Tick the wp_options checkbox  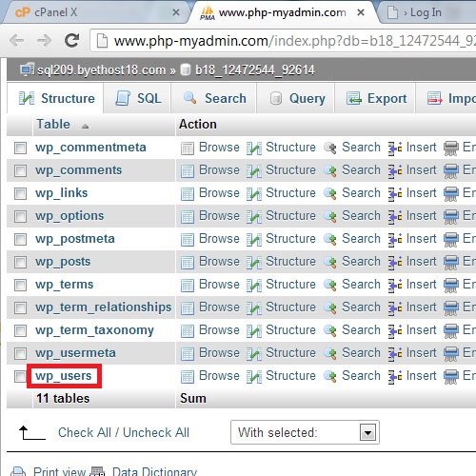(x=20, y=216)
